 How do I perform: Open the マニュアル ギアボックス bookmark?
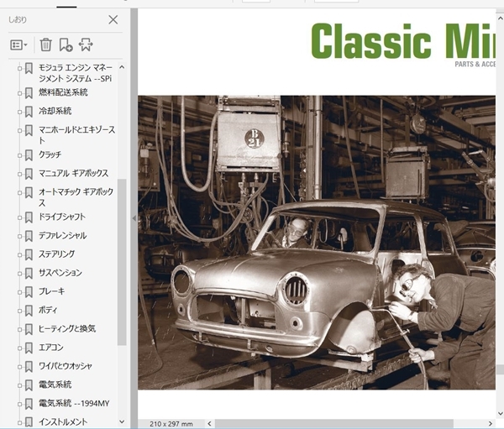tap(74, 173)
